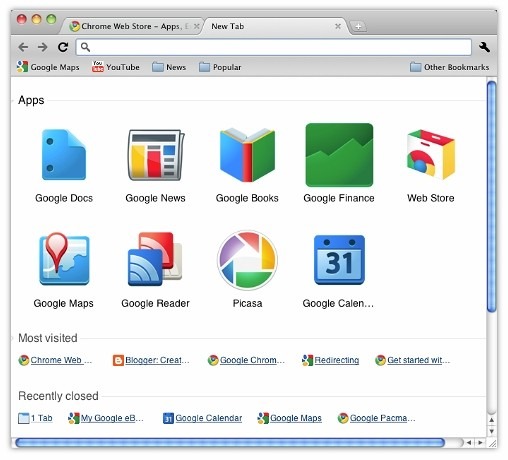Open Google Chrom... most visited link

point(246,360)
